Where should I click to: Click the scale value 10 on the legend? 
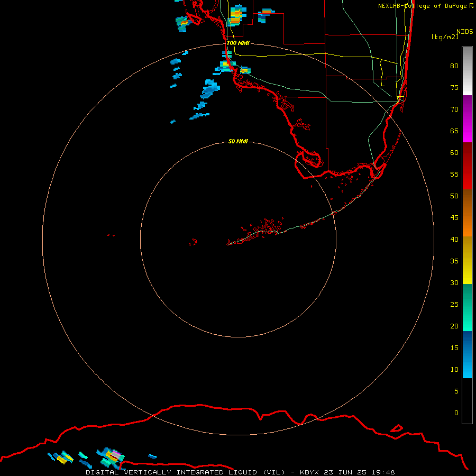[x=454, y=370]
